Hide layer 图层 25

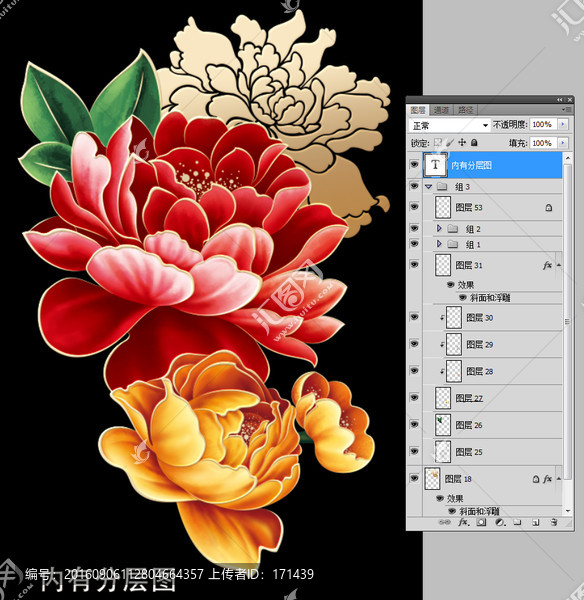tap(414, 451)
